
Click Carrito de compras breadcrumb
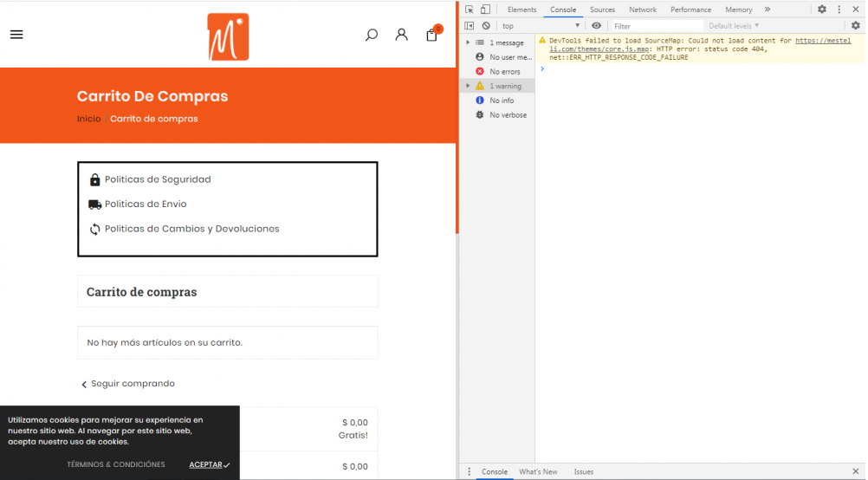pos(154,119)
